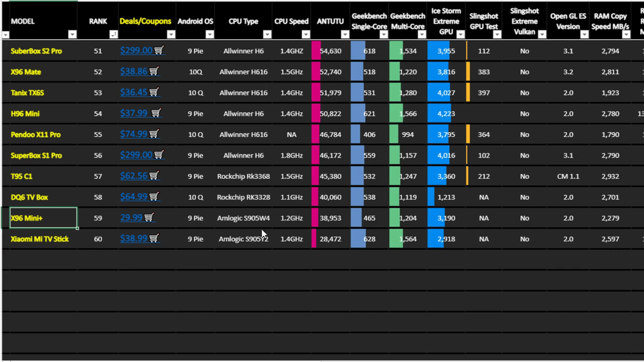Open the $74.99 deal link

(x=134, y=134)
